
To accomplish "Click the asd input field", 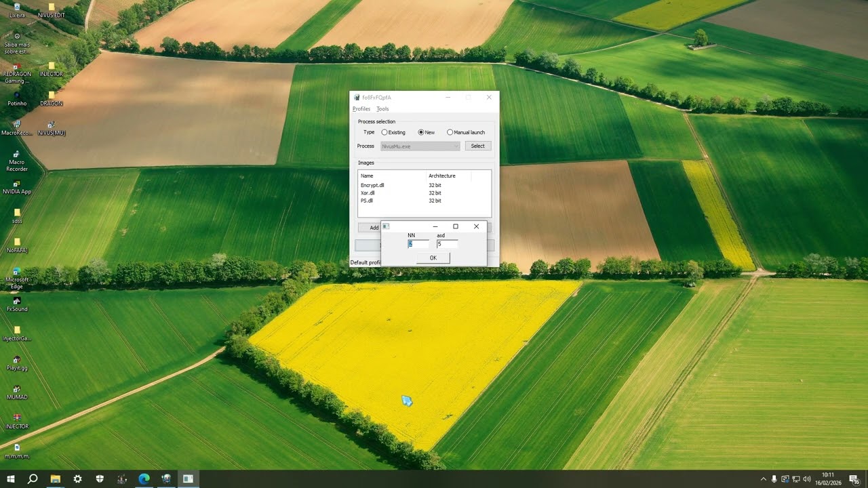I will [448, 244].
